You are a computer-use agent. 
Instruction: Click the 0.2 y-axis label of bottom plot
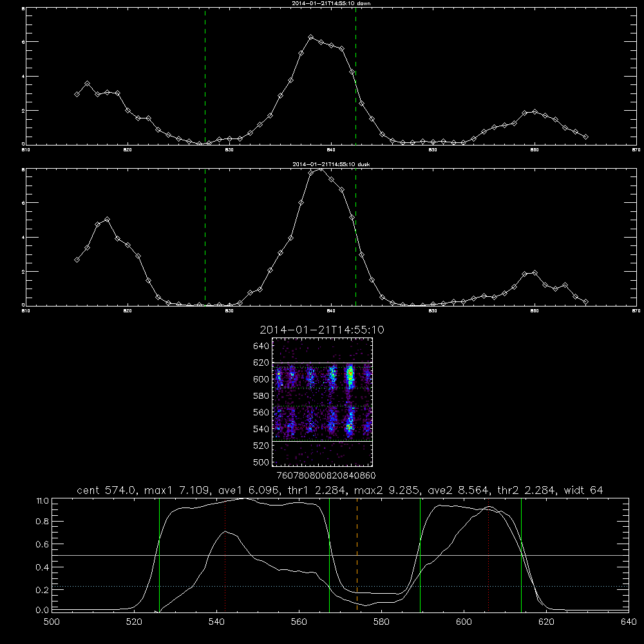[43, 590]
